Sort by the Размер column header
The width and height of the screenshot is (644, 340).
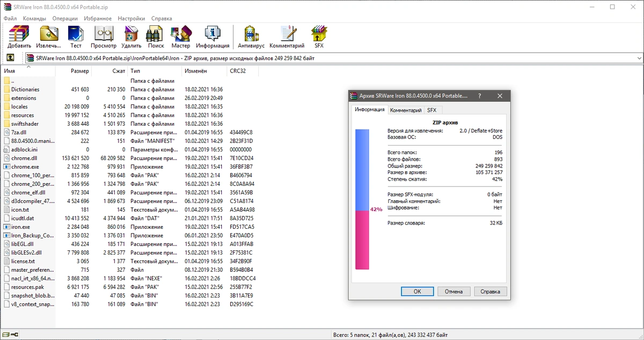[x=74, y=71]
